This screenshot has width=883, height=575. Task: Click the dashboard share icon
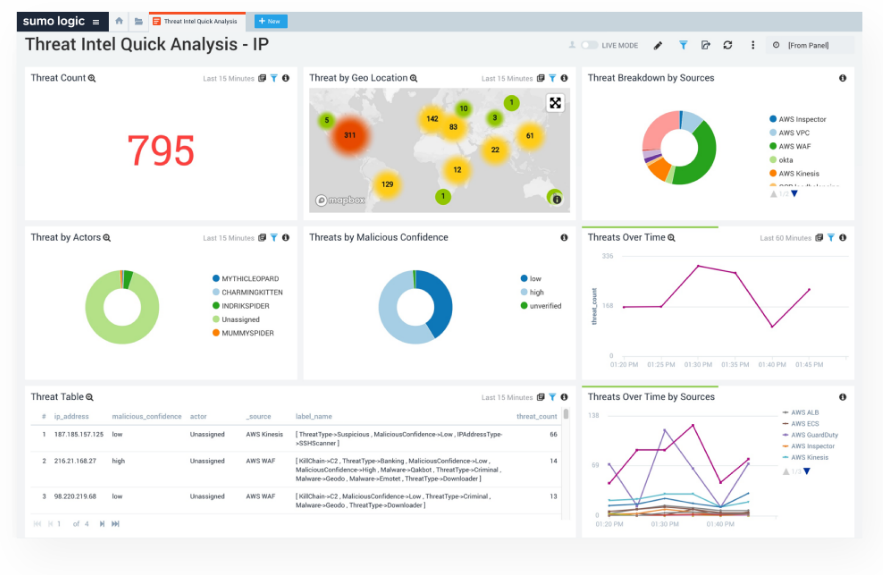(x=705, y=45)
